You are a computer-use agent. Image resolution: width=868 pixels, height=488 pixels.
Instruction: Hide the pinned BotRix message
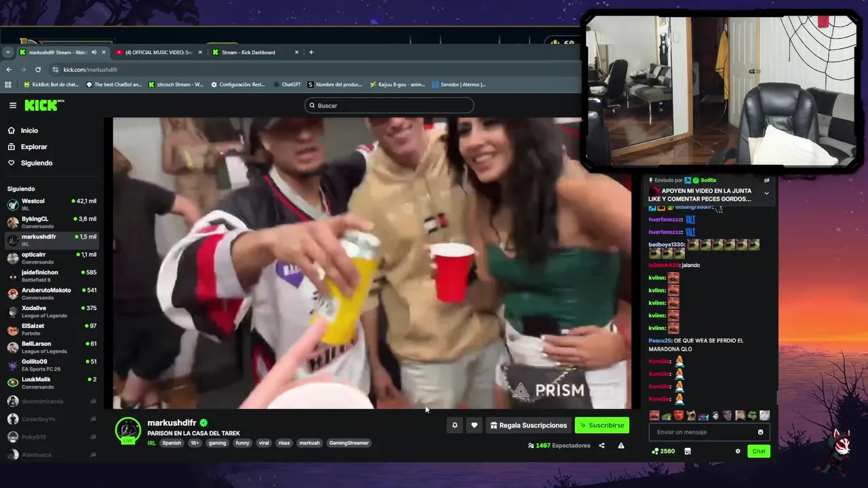767,180
